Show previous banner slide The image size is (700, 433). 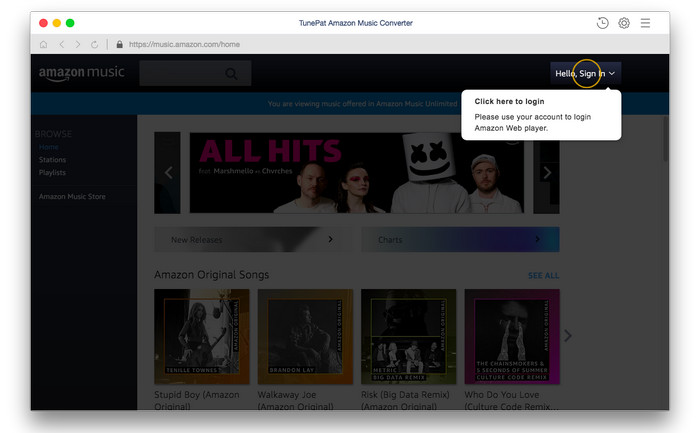[168, 172]
